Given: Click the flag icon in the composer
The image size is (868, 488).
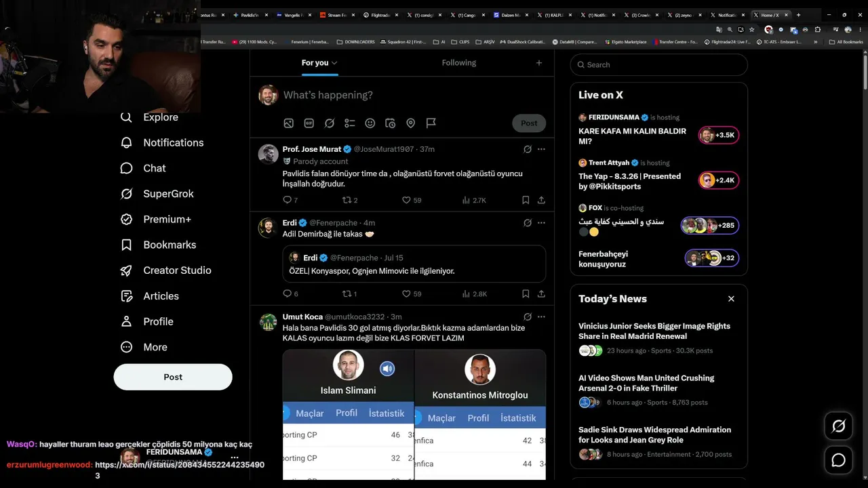Looking at the screenshot, I should pyautogui.click(x=431, y=123).
